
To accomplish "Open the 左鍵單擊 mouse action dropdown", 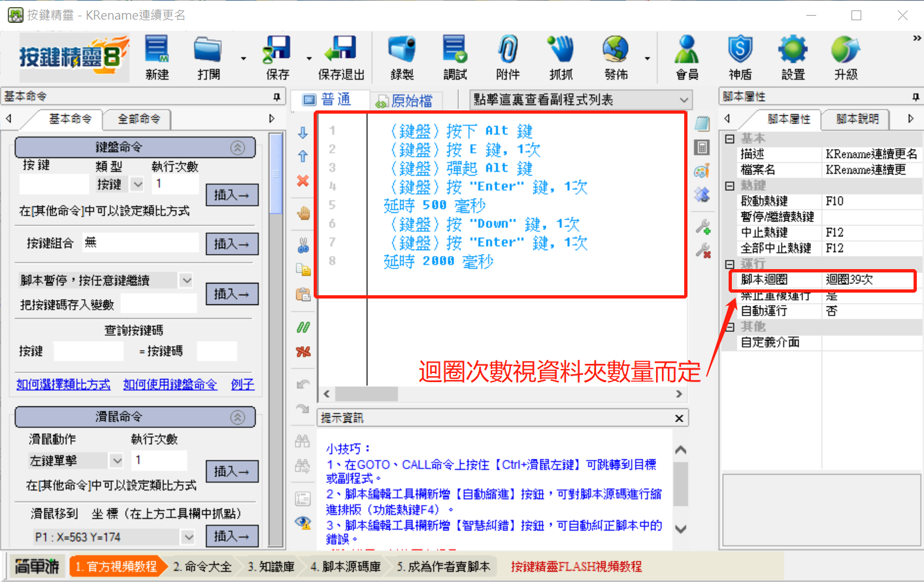I will 116,461.
